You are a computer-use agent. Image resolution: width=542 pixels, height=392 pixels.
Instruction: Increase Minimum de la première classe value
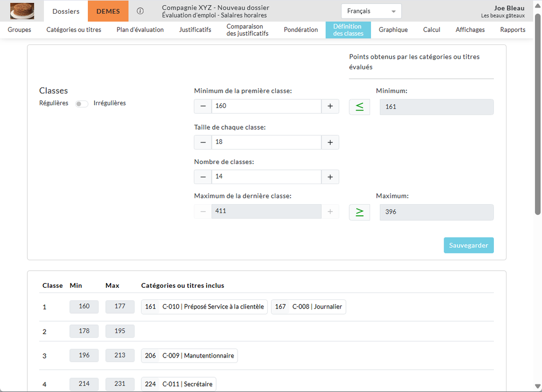330,106
